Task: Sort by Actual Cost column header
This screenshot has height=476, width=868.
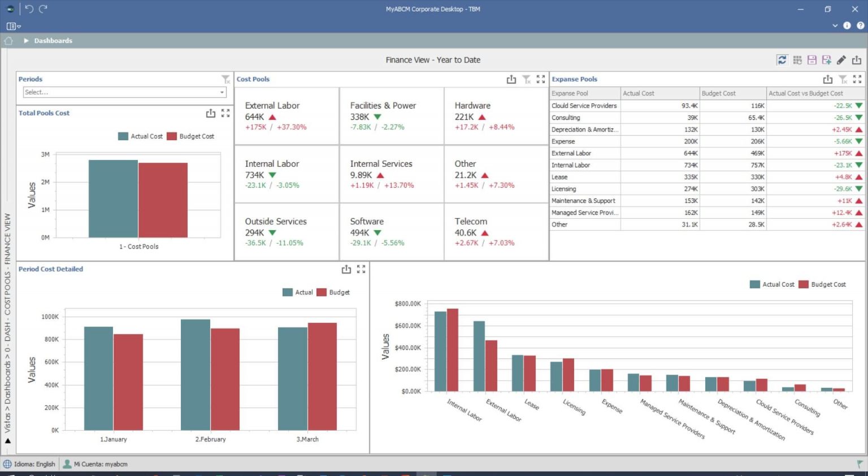Action: pyautogui.click(x=659, y=93)
